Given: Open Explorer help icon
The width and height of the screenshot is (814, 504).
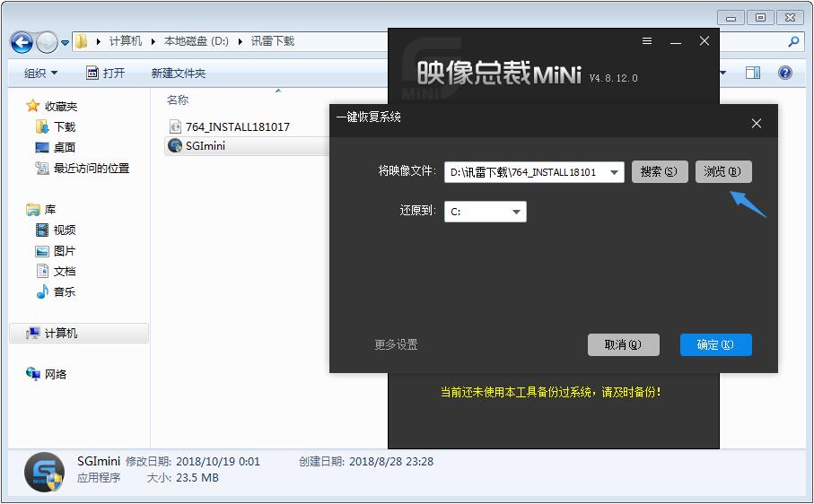Looking at the screenshot, I should tap(785, 73).
